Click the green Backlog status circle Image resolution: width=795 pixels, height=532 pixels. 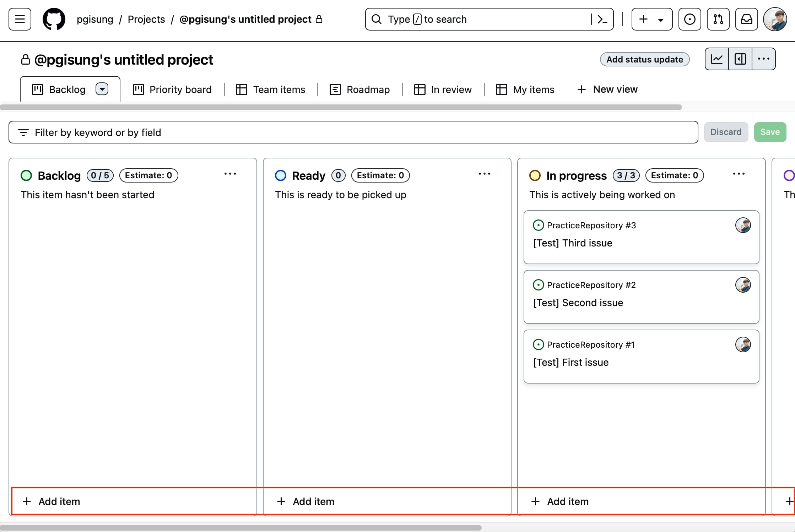point(26,175)
